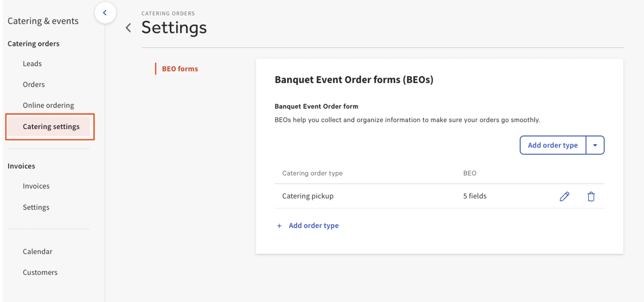Open the Customers list

pyautogui.click(x=40, y=272)
